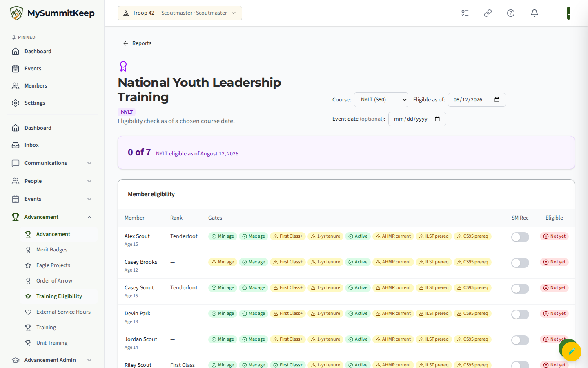
Task: Click Devin Park's member name
Action: pyautogui.click(x=137, y=314)
